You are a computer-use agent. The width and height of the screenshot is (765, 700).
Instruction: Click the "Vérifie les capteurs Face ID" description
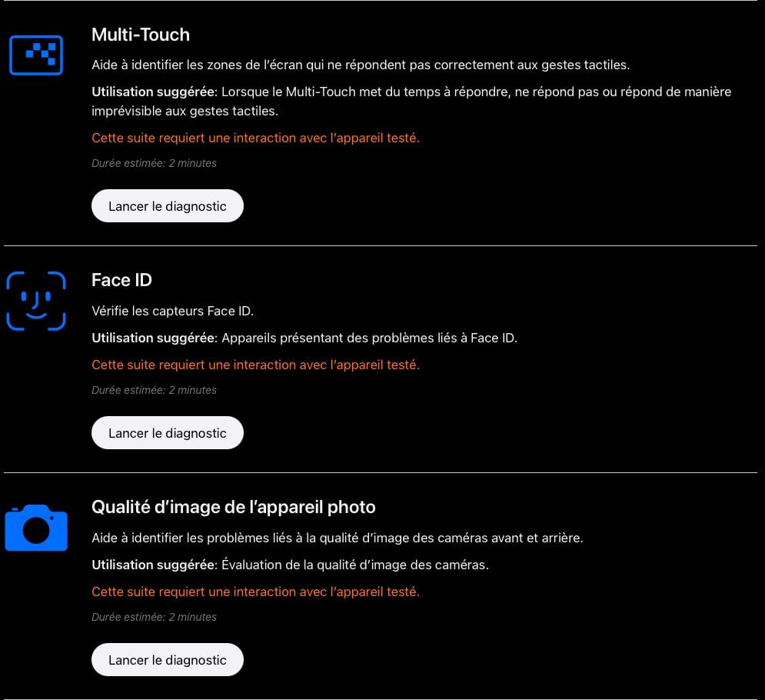tap(172, 311)
